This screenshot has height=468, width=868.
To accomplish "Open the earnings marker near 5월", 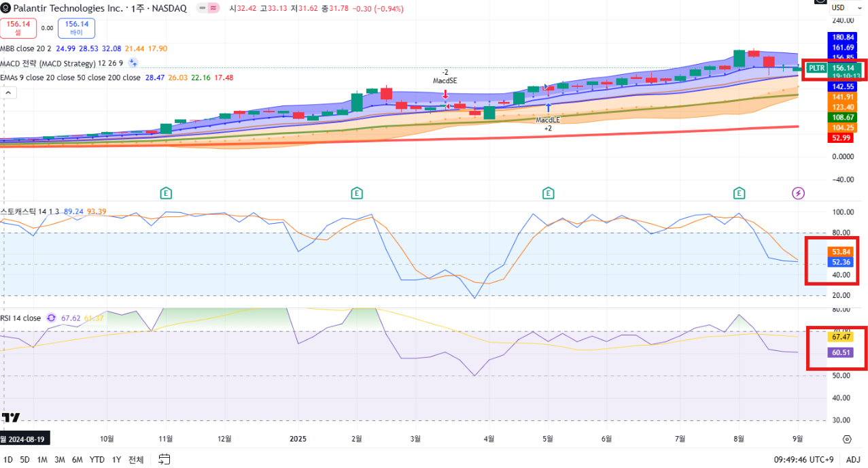I will tap(549, 193).
